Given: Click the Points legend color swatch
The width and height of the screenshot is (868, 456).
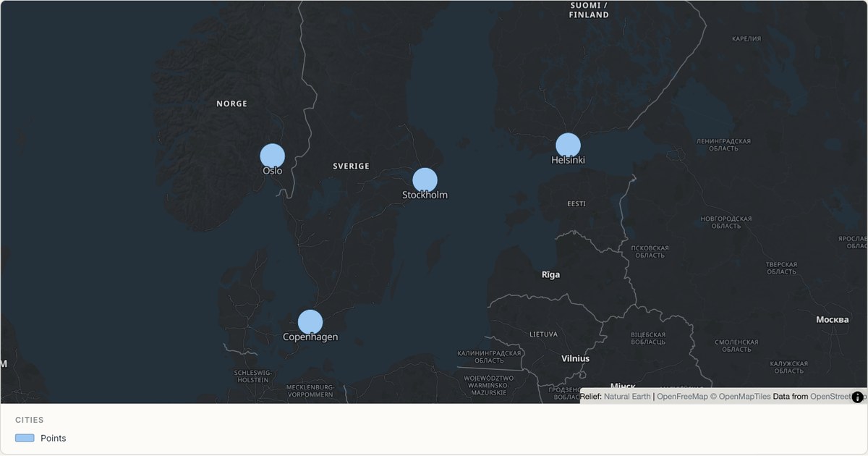Looking at the screenshot, I should [x=25, y=438].
